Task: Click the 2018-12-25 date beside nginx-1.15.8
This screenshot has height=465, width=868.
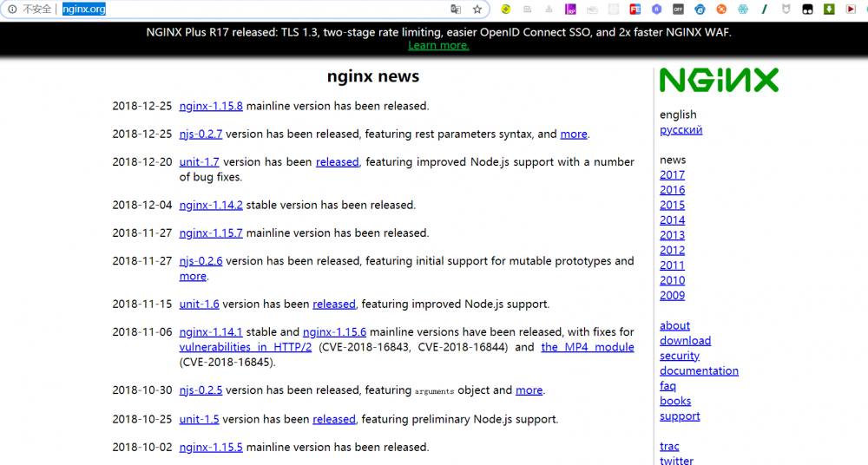Action: point(142,106)
